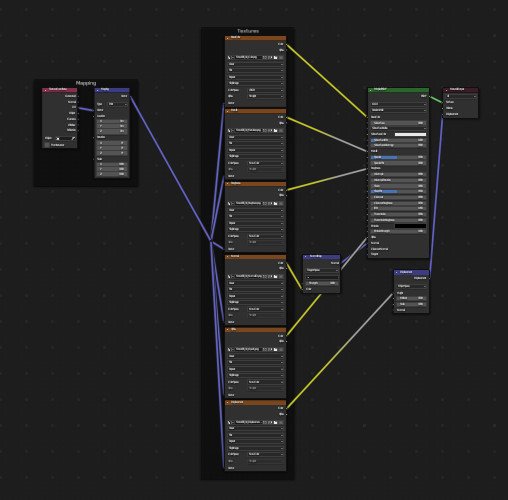Duplicate image datablock in Normal texture node
The width and height of the screenshot is (508, 500).
pyautogui.click(x=270, y=276)
